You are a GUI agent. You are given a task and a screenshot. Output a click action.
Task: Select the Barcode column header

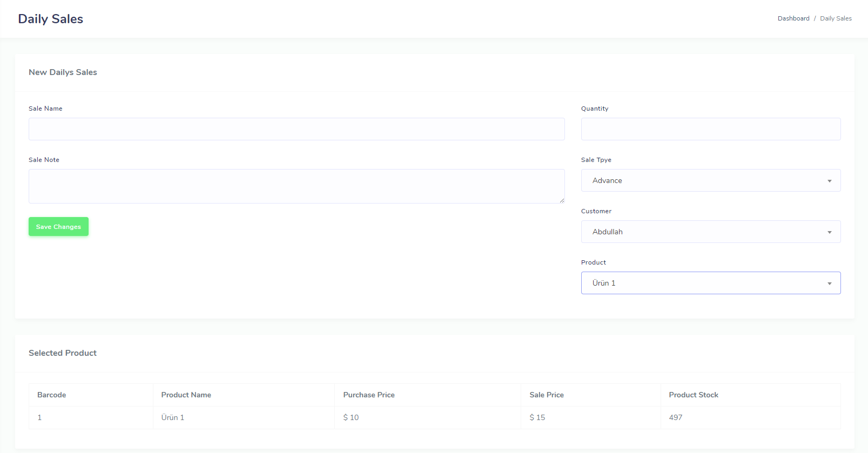pyautogui.click(x=52, y=395)
